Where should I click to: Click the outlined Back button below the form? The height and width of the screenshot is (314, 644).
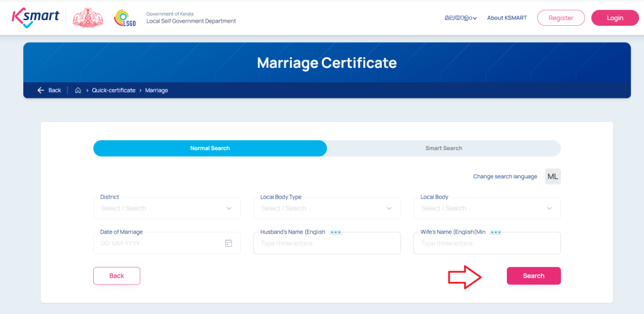tap(116, 276)
